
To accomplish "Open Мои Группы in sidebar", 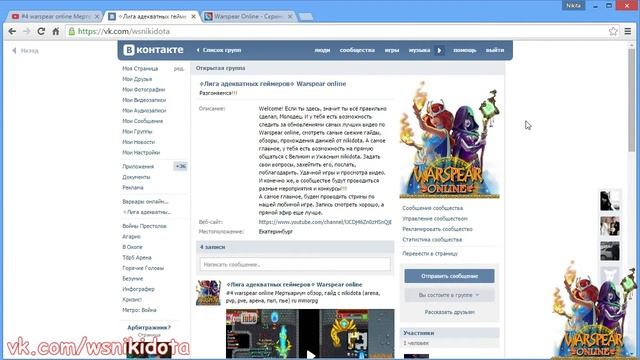I will 137,132.
